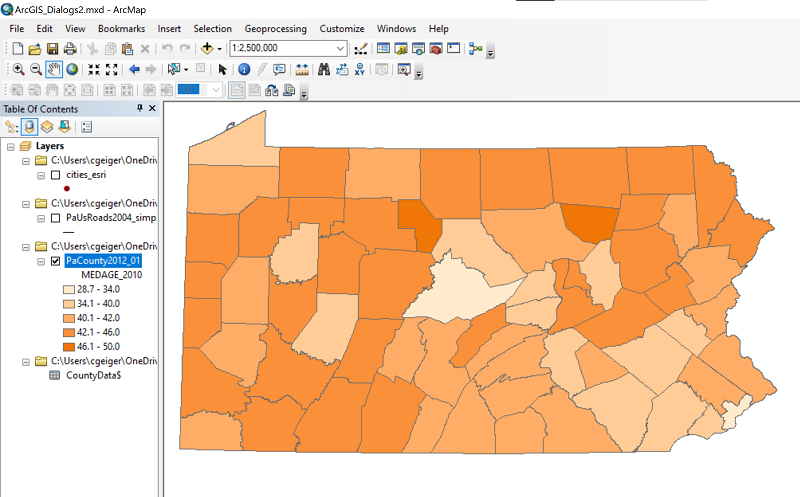The width and height of the screenshot is (800, 497).
Task: Switch to List By Source view
Action: click(29, 127)
